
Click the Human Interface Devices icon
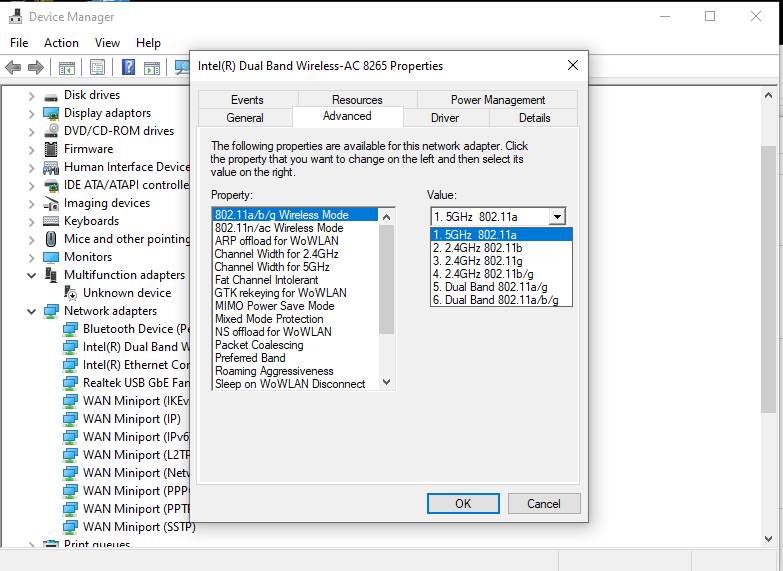[x=50, y=167]
